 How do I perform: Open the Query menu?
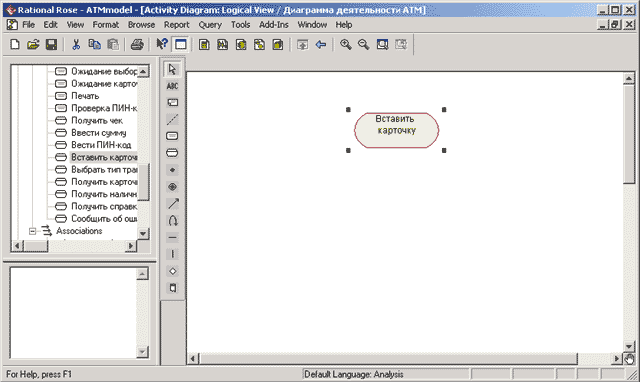(x=210, y=25)
